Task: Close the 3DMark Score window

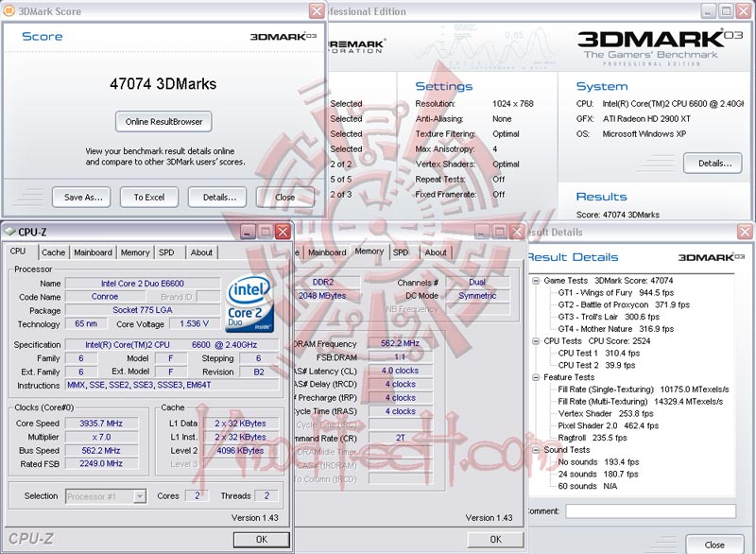Action: (x=317, y=10)
